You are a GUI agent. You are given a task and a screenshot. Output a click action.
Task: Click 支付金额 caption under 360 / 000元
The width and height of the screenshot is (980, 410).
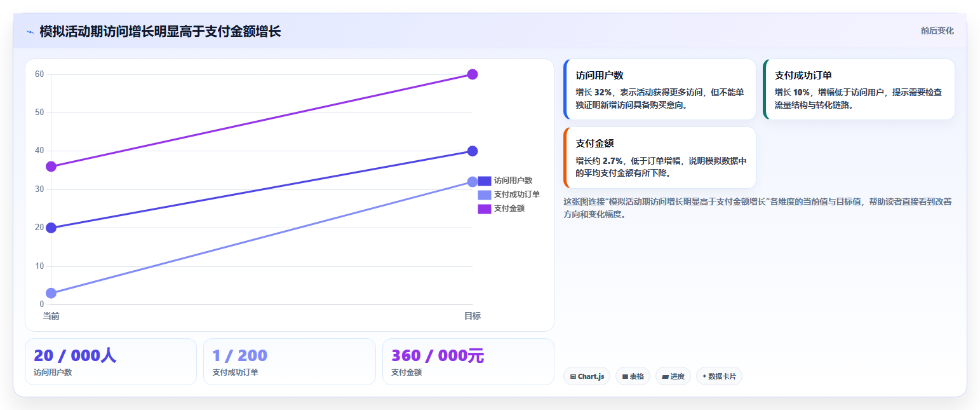tap(406, 372)
